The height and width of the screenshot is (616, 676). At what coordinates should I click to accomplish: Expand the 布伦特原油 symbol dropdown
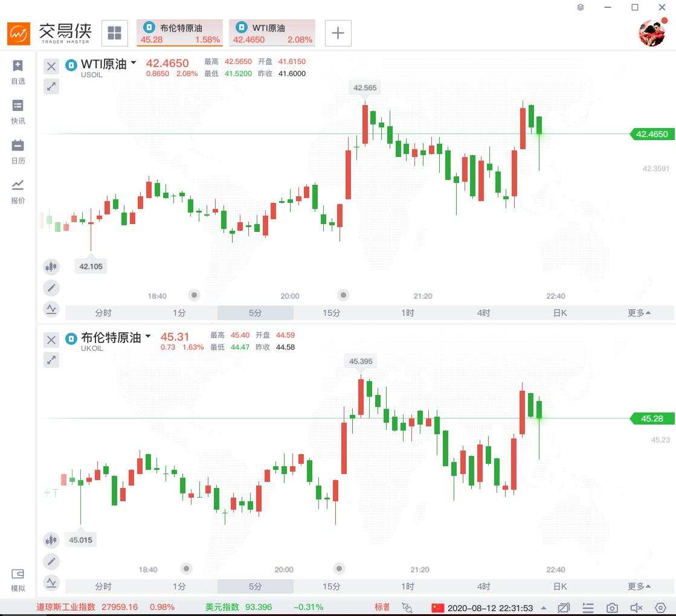point(148,336)
